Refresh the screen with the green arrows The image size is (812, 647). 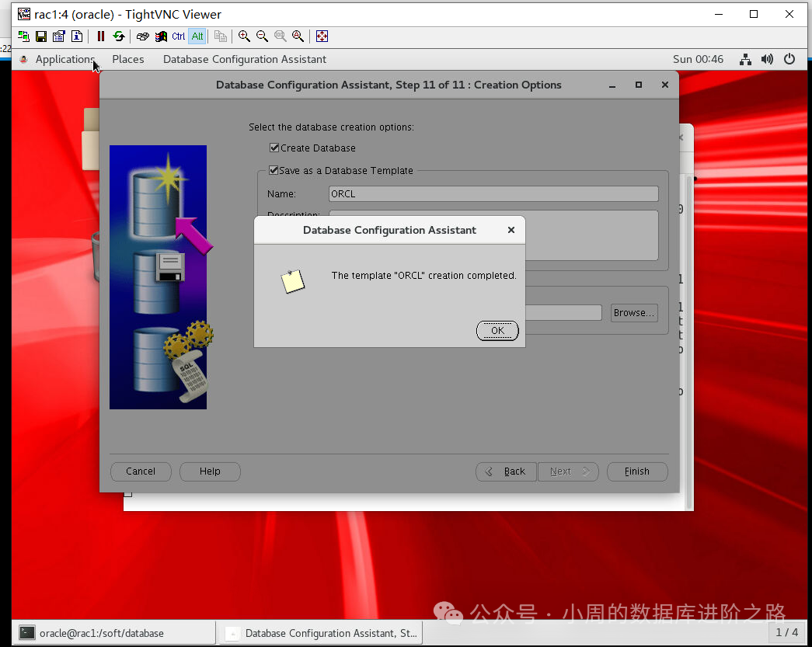pos(119,37)
